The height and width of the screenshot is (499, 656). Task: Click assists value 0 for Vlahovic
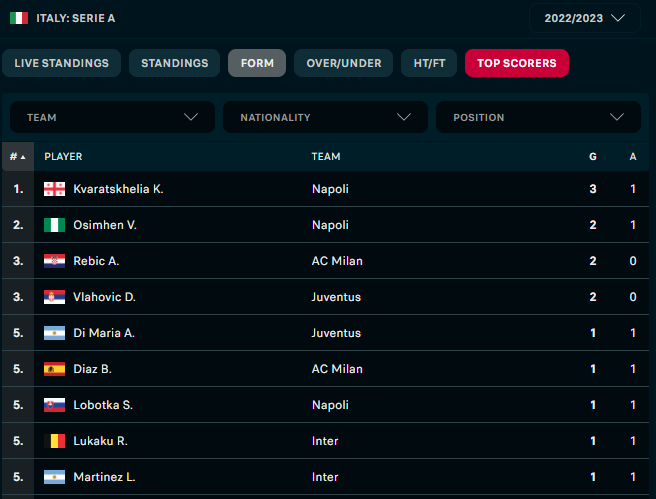[x=633, y=297]
